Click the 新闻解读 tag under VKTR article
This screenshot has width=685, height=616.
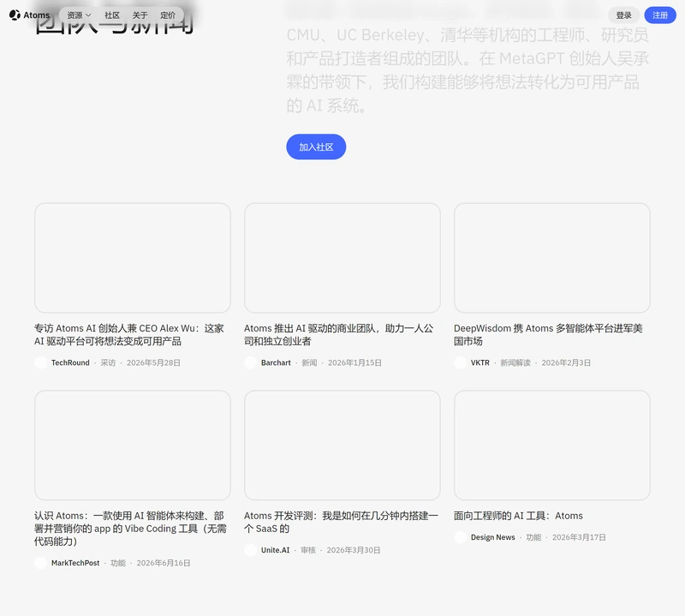515,363
